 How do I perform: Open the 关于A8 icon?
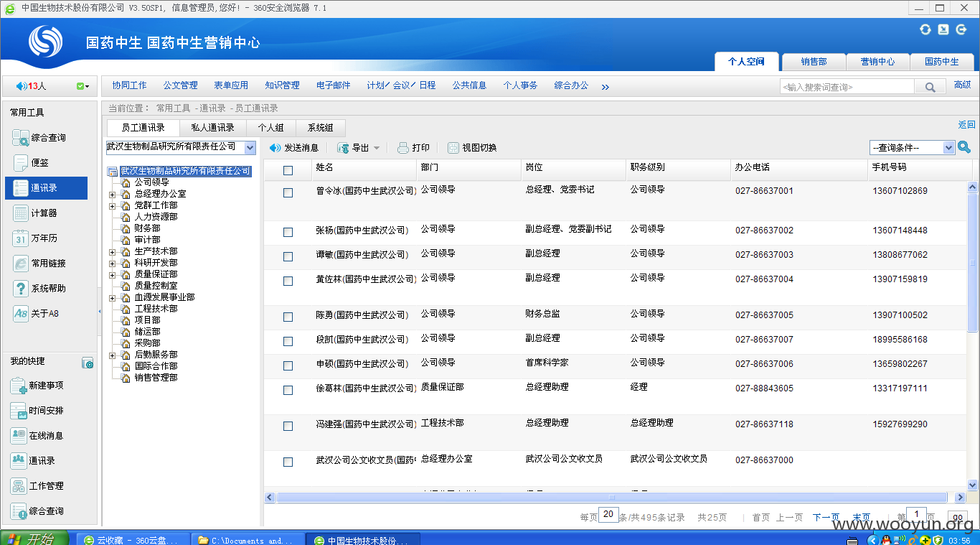pyautogui.click(x=20, y=314)
